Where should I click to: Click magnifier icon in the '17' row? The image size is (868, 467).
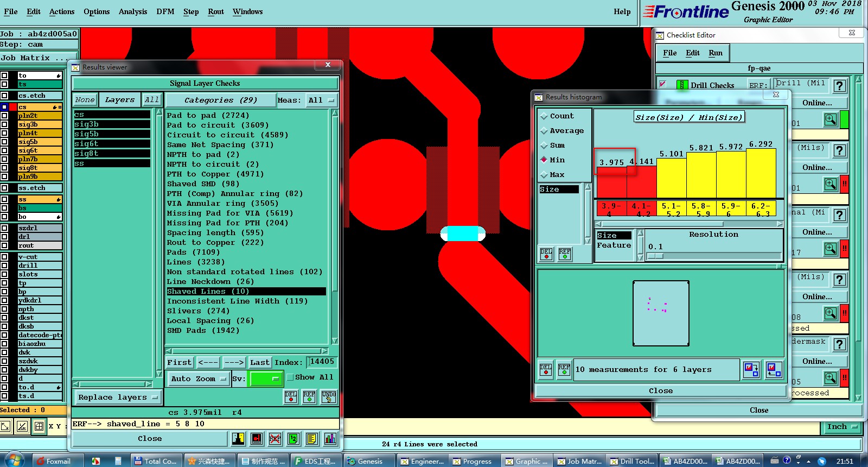click(831, 249)
